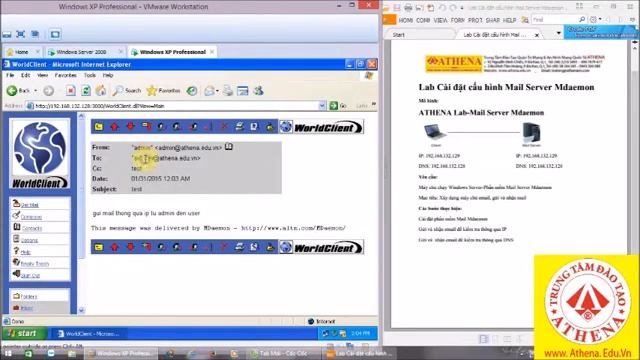Open the View menu in Internet Explorer
Viewport: 640px width, 360px height.
coord(42,76)
